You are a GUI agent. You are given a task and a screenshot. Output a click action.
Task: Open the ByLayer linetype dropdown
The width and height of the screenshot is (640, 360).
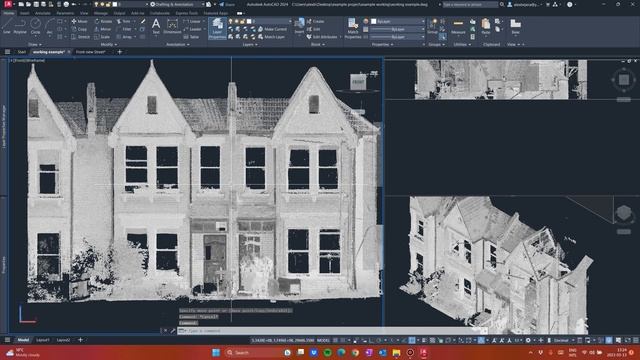coord(398,37)
